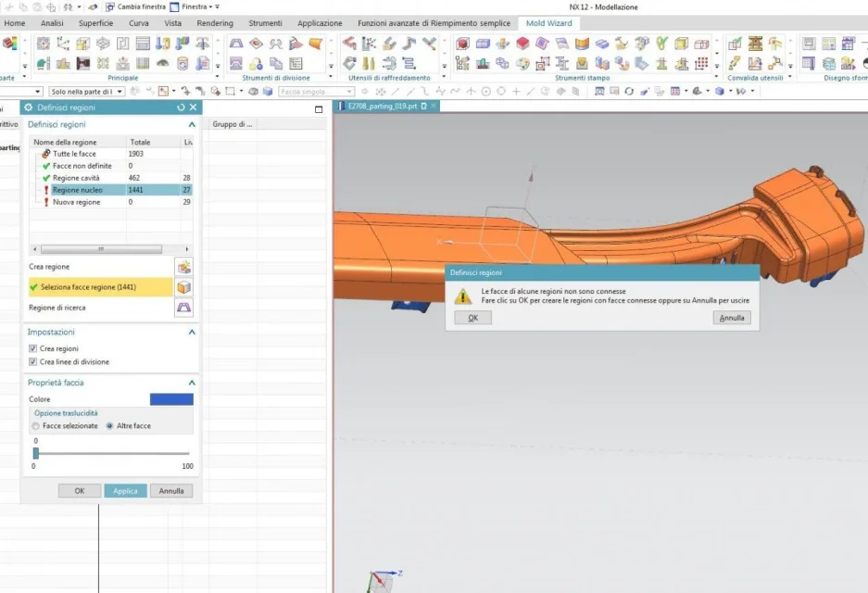Click the Regione di ricerca icon button
Screen dimensions: 868x593
click(x=183, y=308)
